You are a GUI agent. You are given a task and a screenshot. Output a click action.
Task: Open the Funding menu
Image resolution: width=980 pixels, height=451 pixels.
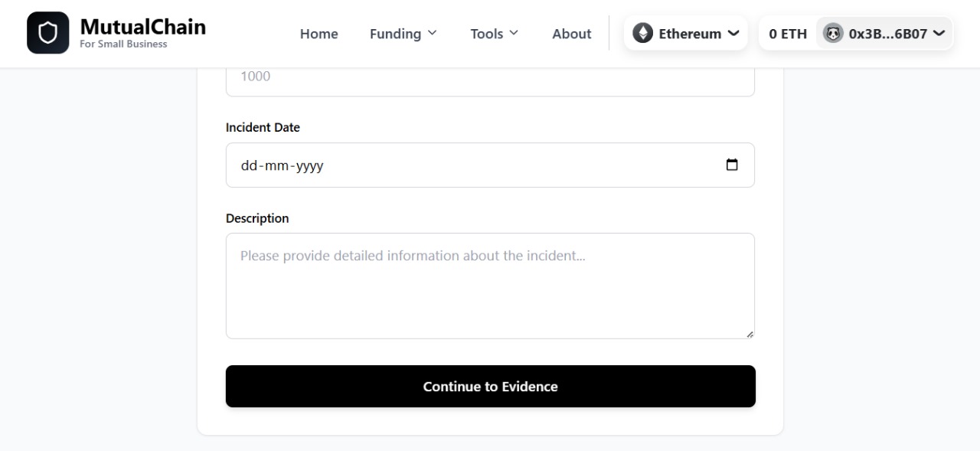[395, 34]
